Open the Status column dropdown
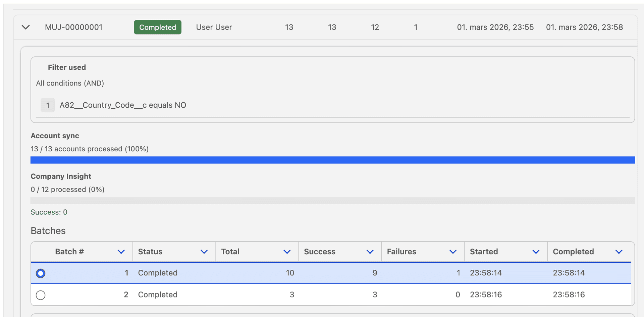 (x=204, y=252)
